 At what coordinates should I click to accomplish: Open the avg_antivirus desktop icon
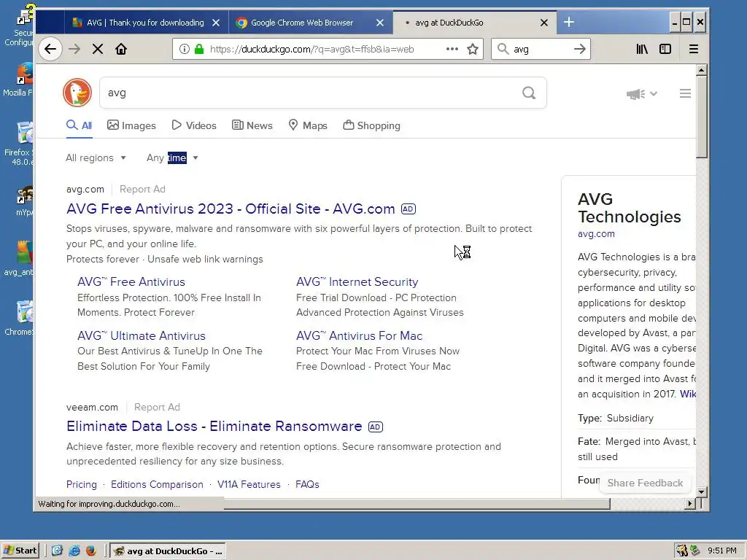pyautogui.click(x=18, y=259)
